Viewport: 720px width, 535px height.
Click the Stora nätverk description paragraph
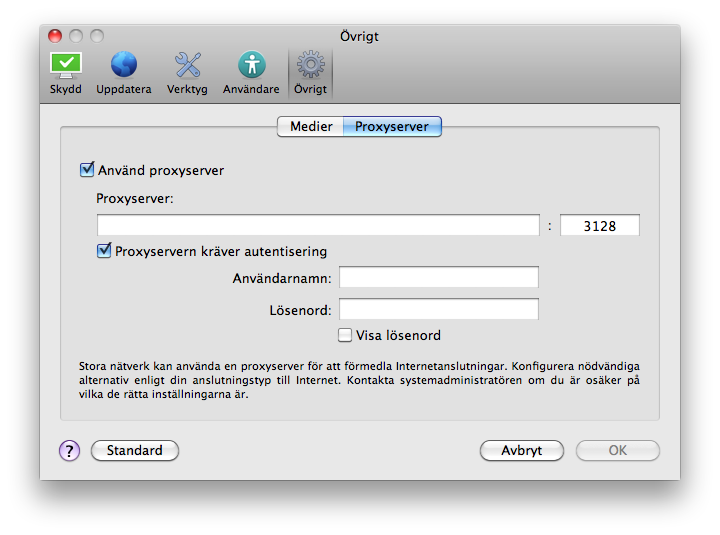pyautogui.click(x=359, y=380)
